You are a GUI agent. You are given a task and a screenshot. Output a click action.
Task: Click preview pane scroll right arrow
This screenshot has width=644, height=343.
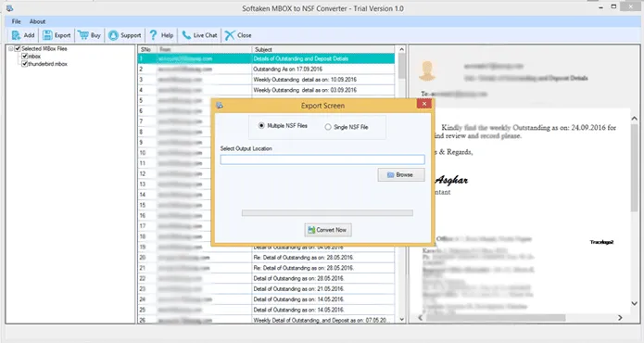click(x=620, y=318)
